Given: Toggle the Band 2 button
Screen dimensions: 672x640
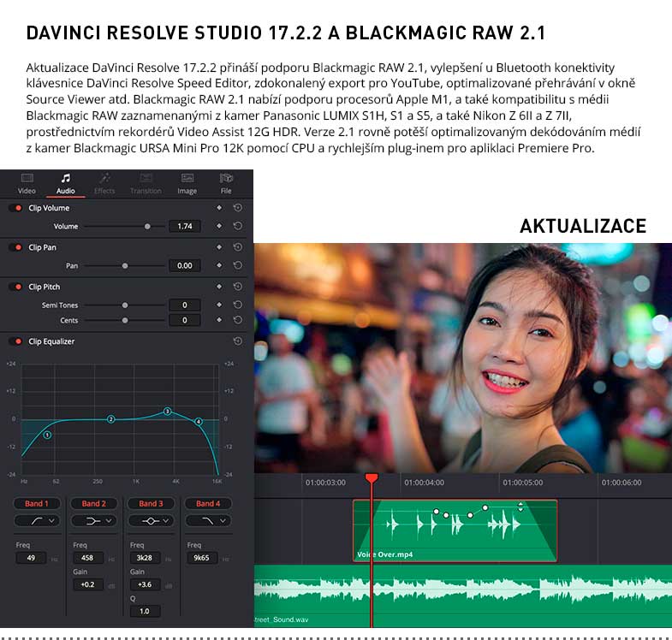Looking at the screenshot, I should [x=94, y=503].
